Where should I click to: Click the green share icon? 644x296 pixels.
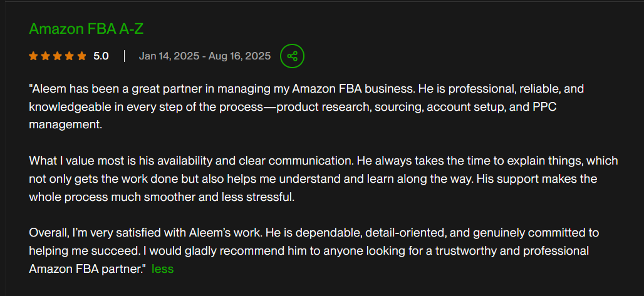(x=292, y=56)
